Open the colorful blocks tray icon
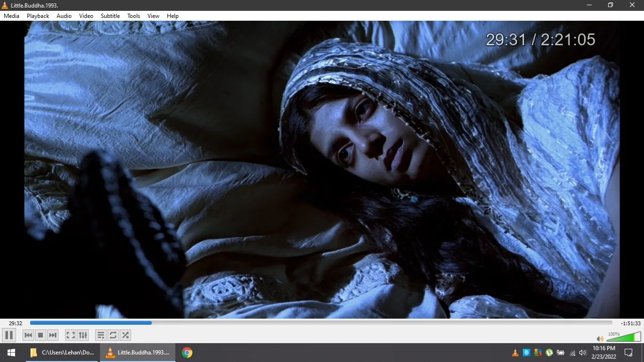 point(538,353)
